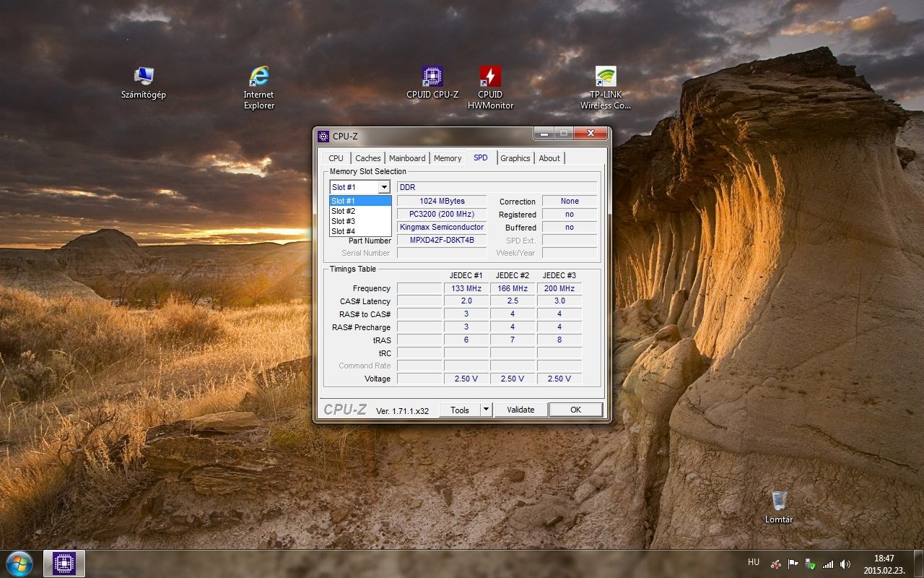Open CPUID CPU-Z desktop shortcut
This screenshot has width=924, height=578.
[x=432, y=83]
